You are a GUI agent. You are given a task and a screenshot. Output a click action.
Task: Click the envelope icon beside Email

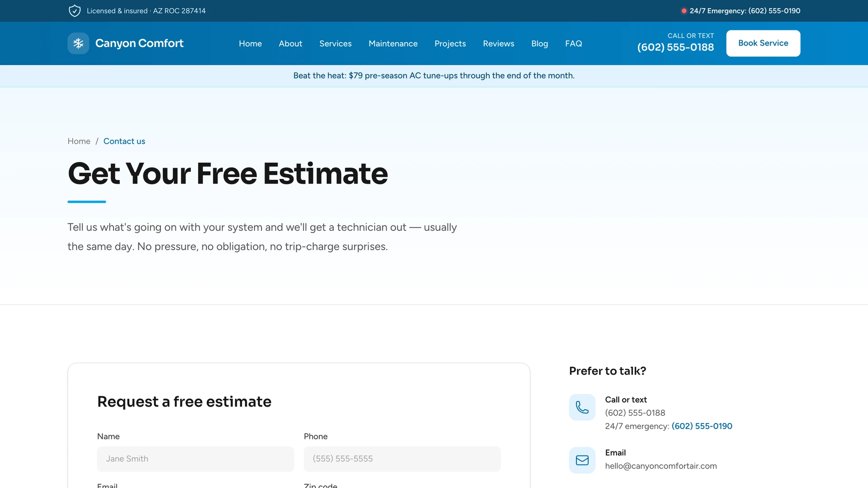click(x=582, y=460)
